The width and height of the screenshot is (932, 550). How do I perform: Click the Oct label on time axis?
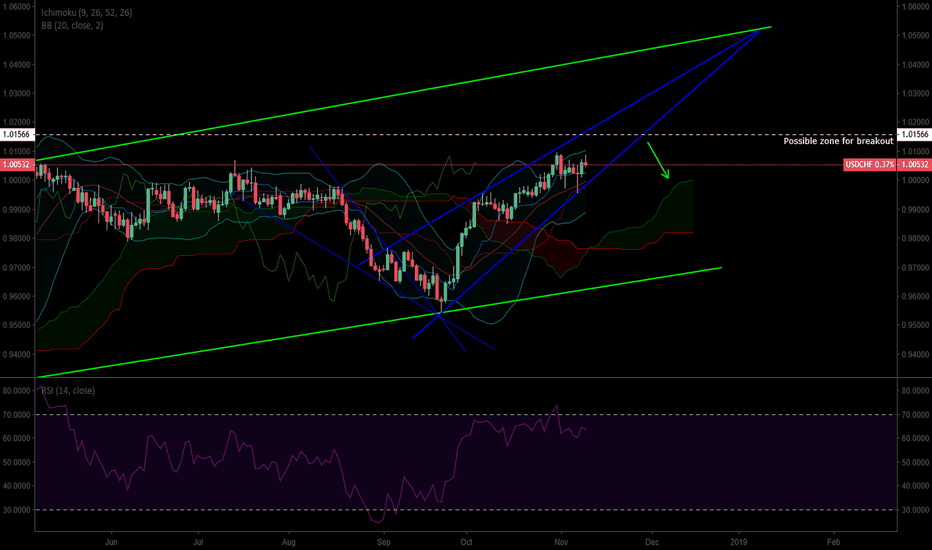[x=467, y=542]
